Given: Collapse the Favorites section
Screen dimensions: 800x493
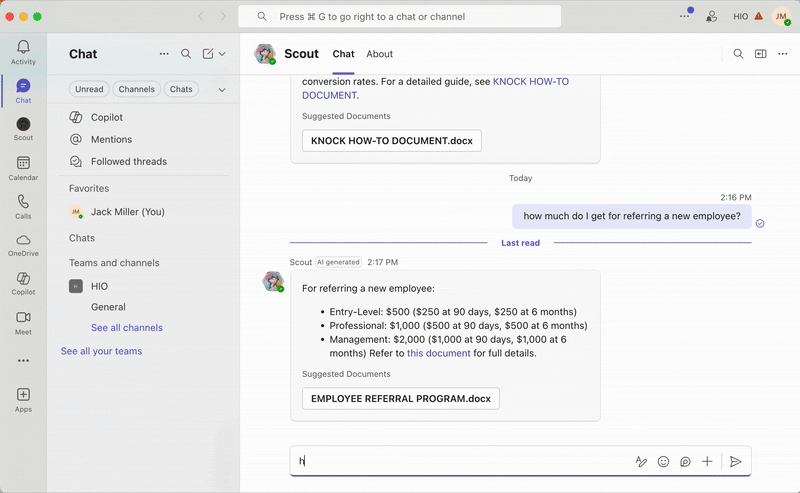Looking at the screenshot, I should [89, 188].
